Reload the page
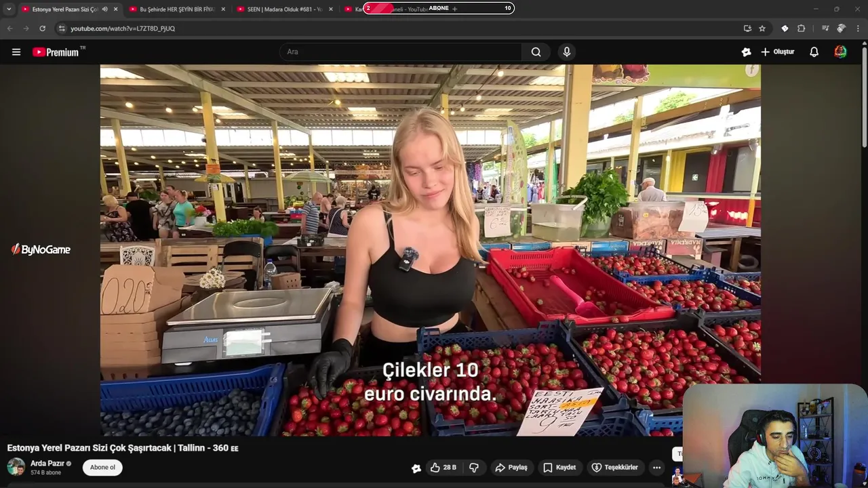The height and width of the screenshot is (488, 868). [42, 28]
